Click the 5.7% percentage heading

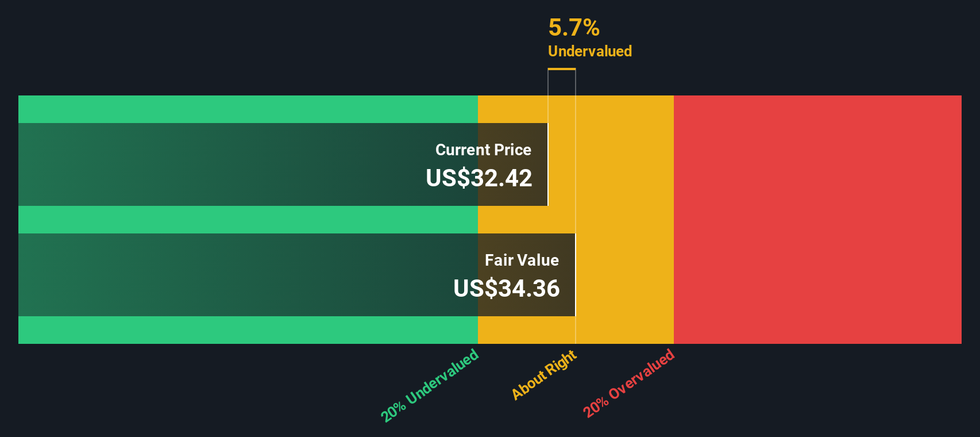click(574, 27)
